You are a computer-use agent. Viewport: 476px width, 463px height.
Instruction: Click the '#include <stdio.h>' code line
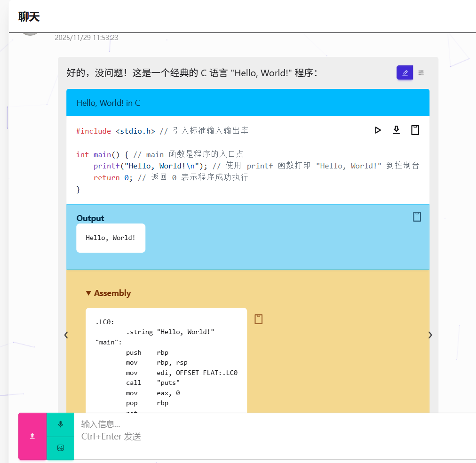tap(162, 131)
